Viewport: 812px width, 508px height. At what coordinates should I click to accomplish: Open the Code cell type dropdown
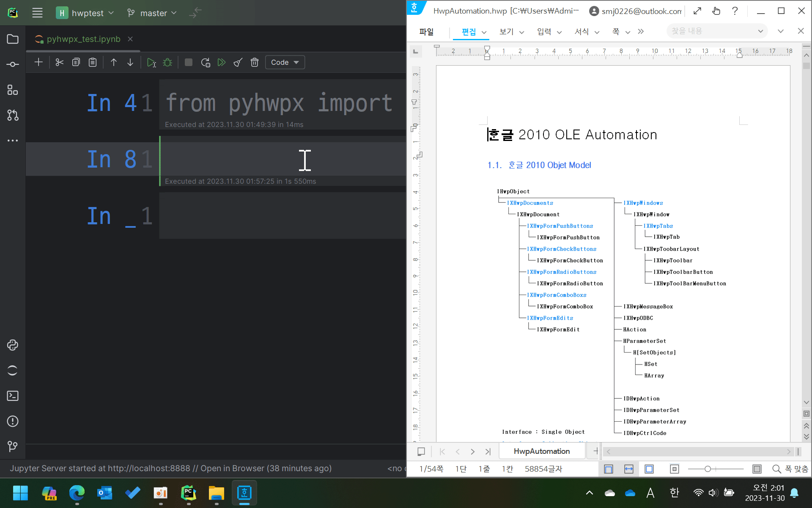(285, 63)
